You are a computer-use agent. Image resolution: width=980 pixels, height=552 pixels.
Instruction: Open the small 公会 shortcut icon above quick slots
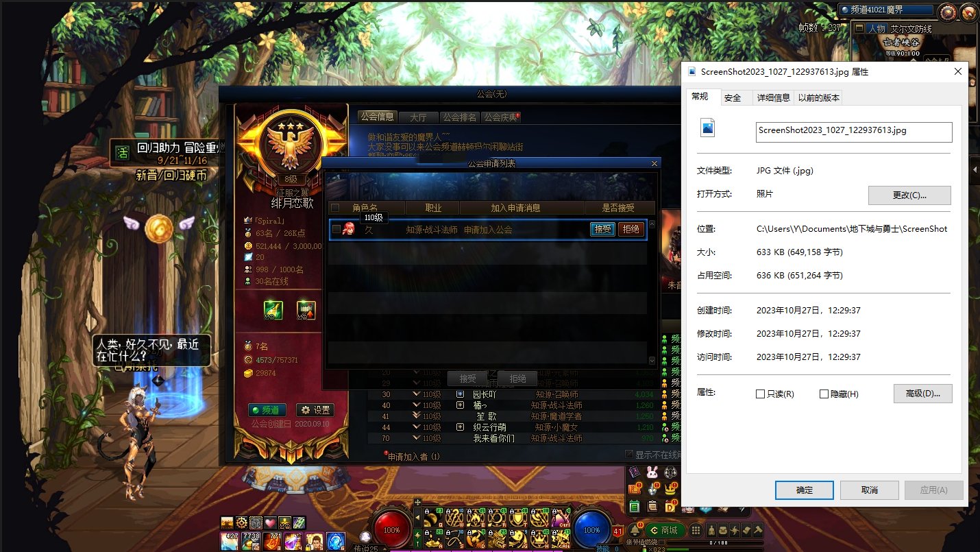click(x=284, y=523)
